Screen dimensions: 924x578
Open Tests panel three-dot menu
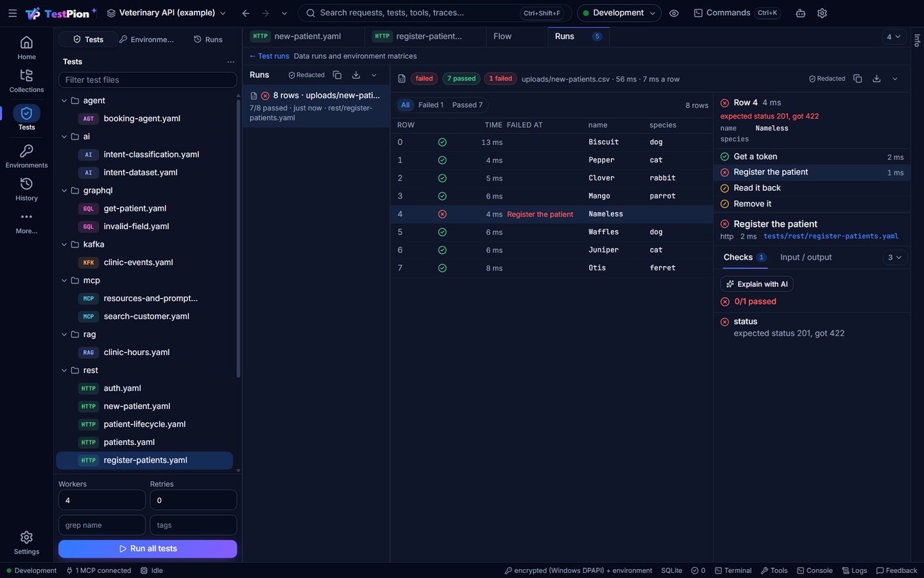230,62
